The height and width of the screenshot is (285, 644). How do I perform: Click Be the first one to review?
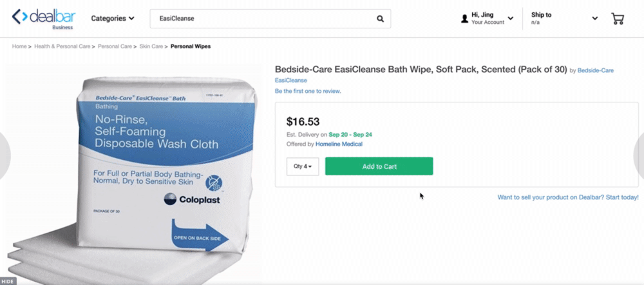pyautogui.click(x=308, y=91)
